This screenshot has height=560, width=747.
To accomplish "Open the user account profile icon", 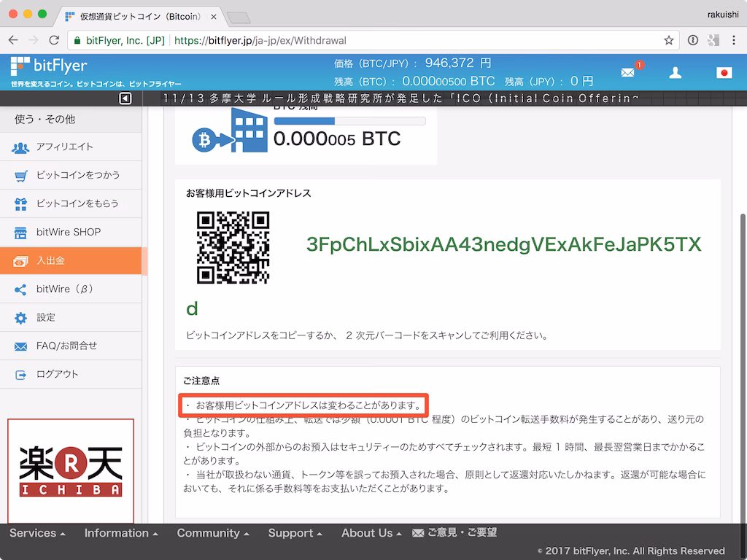I will click(x=675, y=72).
